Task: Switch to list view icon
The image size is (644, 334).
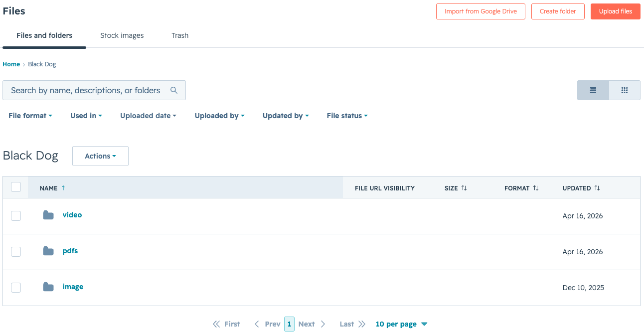Action: pyautogui.click(x=593, y=90)
